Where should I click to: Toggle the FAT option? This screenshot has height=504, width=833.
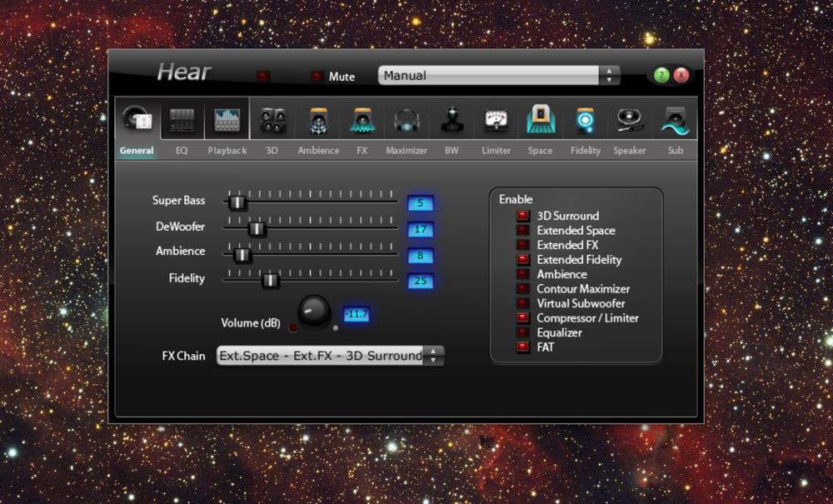pyautogui.click(x=523, y=347)
